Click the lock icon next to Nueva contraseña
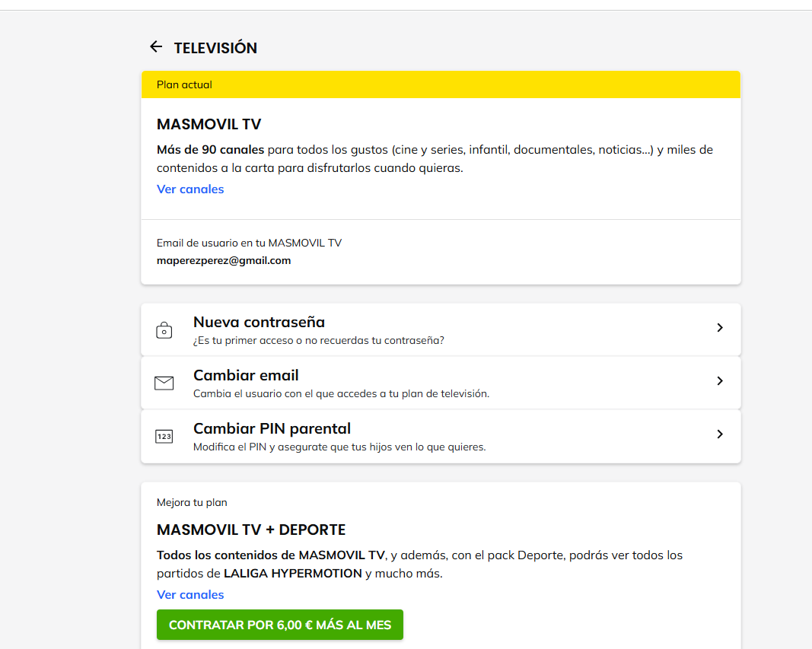This screenshot has width=812, height=649. pos(164,330)
